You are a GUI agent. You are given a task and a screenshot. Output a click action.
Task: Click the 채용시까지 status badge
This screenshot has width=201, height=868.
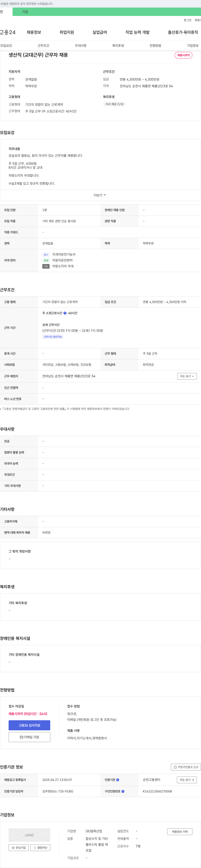pos(184,55)
